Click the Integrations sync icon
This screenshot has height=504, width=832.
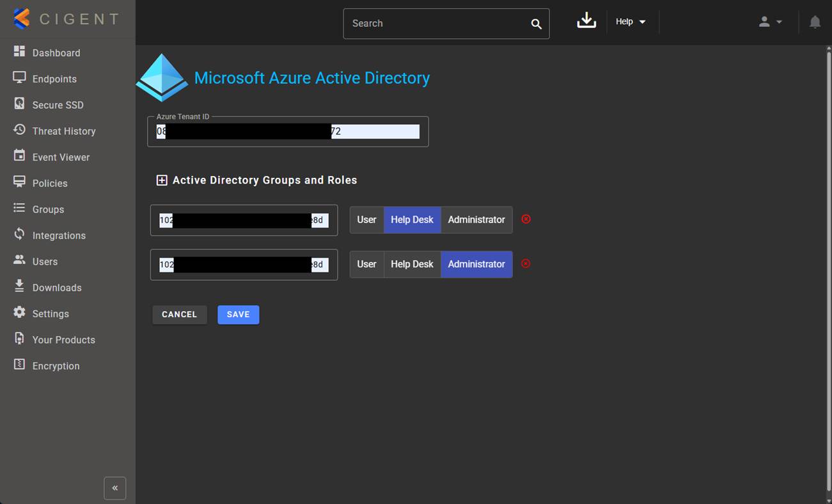point(19,234)
